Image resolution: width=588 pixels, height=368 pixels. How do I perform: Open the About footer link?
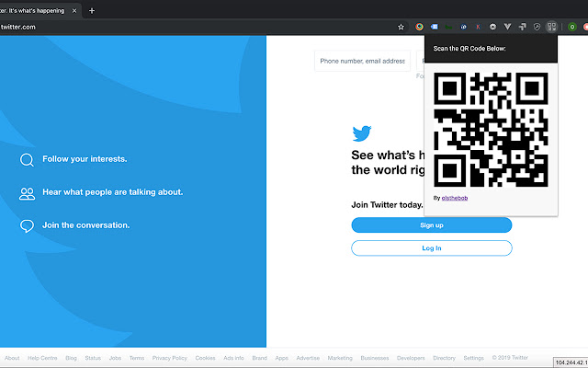[12, 358]
